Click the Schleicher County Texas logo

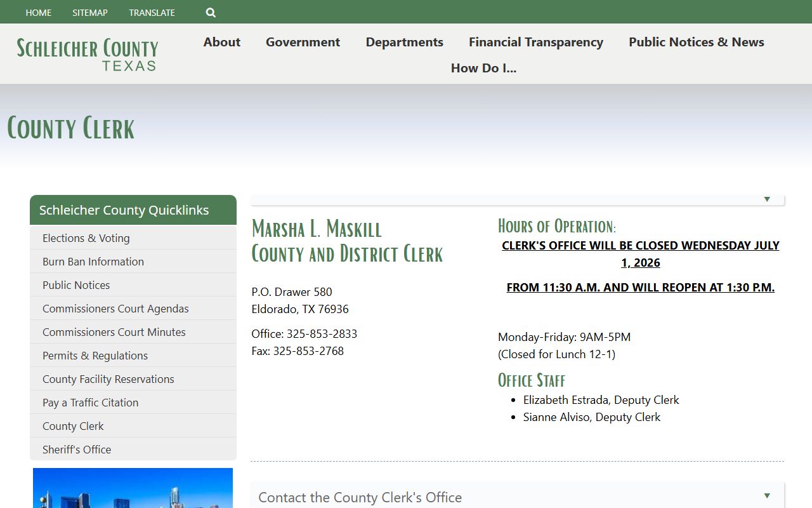click(x=88, y=54)
